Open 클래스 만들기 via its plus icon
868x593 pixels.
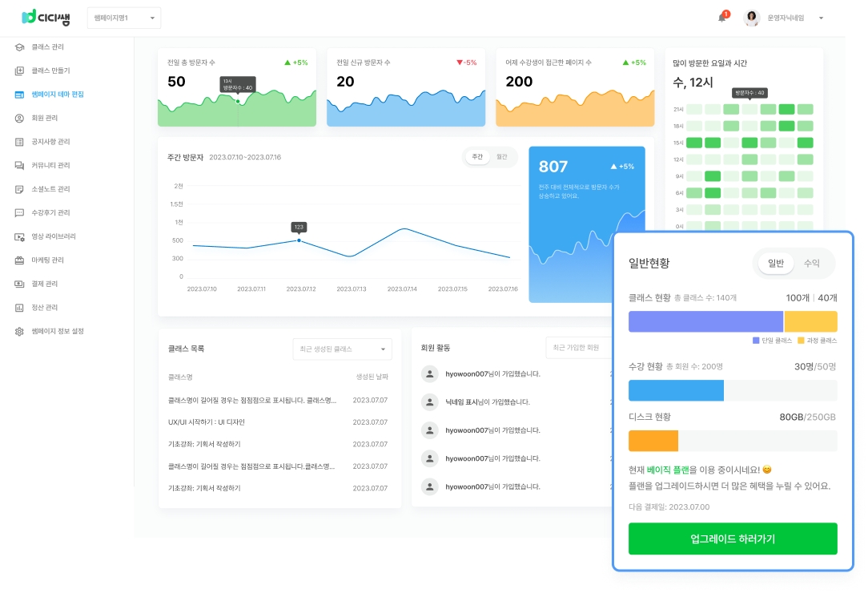pos(19,71)
